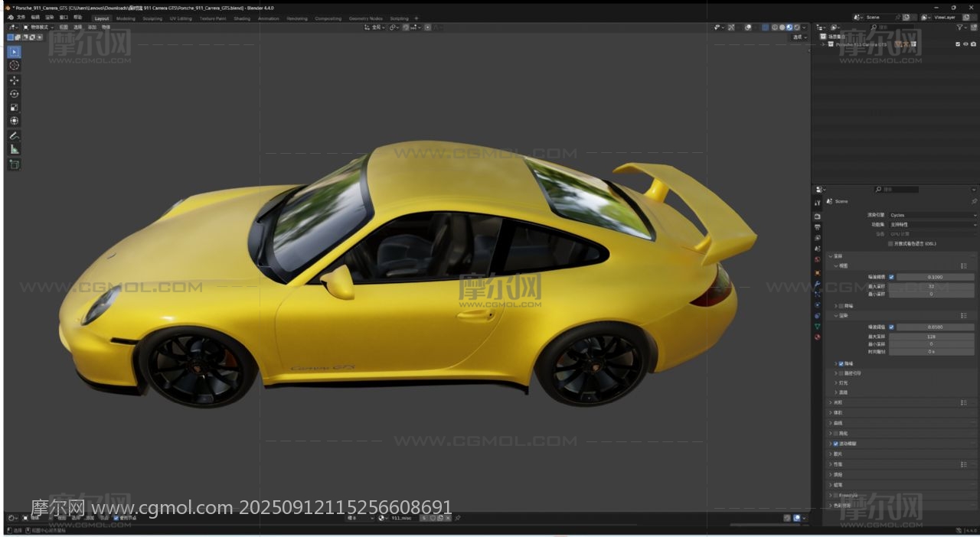Open the feature set dropdown
This screenshot has height=537, width=980.
click(x=933, y=225)
